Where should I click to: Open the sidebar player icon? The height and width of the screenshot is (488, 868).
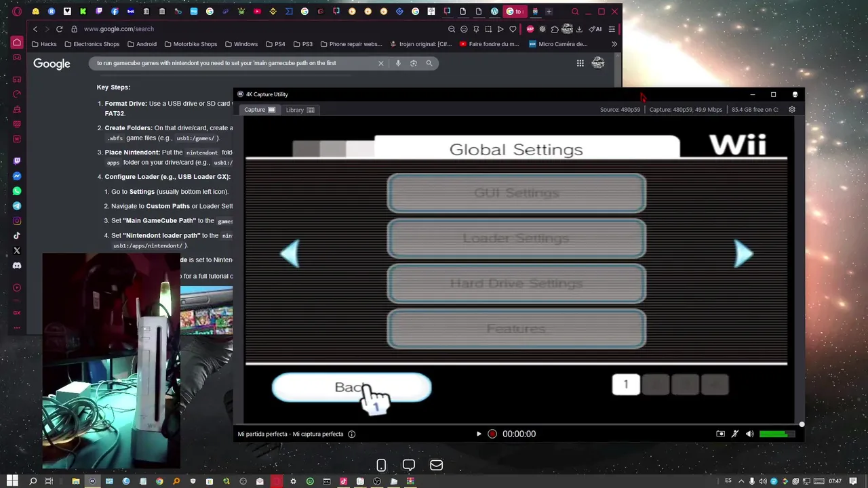(x=17, y=287)
